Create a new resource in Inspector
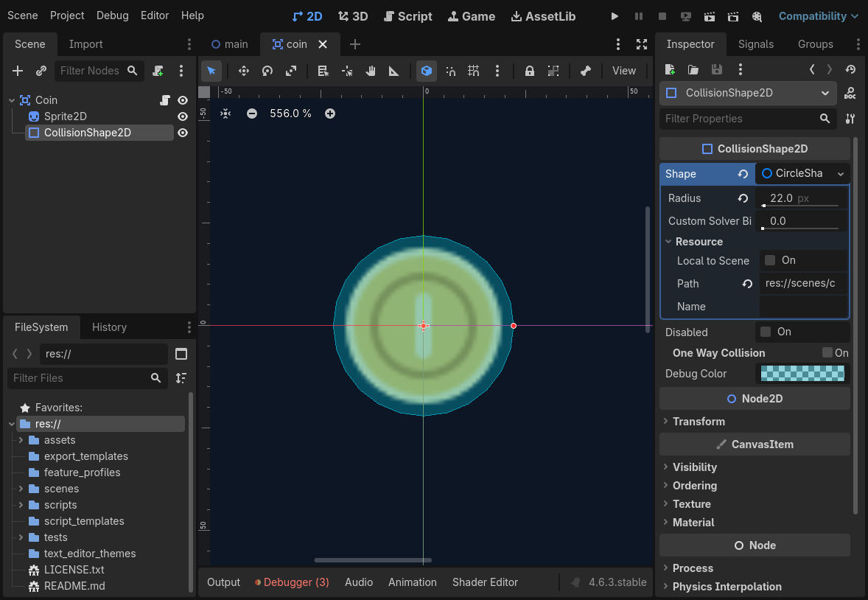Viewport: 868px width, 600px height. point(670,69)
